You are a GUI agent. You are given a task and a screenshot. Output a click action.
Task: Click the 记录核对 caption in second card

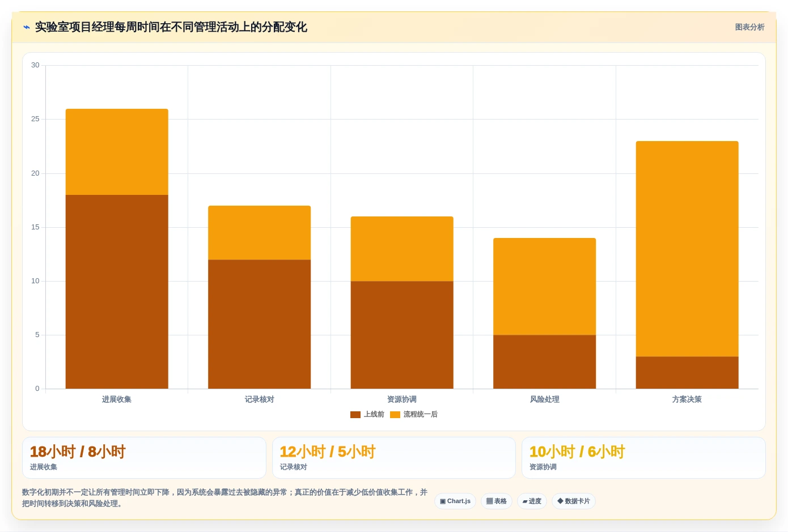click(x=294, y=467)
